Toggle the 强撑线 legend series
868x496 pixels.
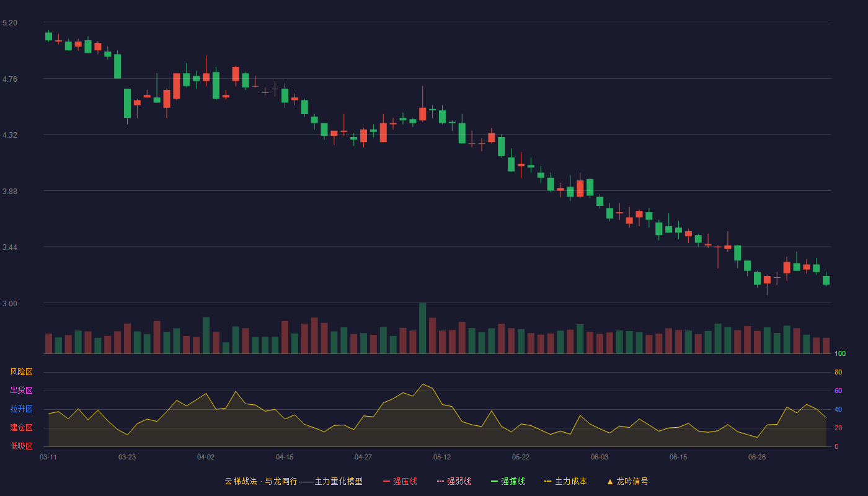508,481
